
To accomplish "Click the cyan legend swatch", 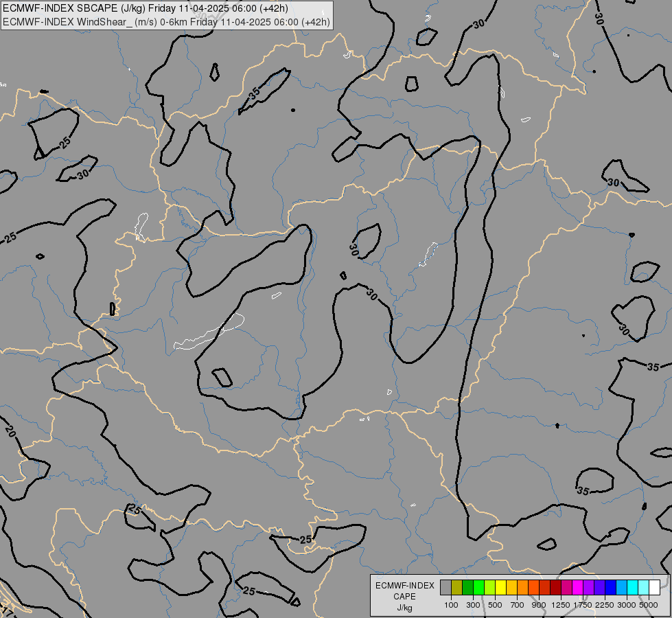I will click(x=633, y=588).
